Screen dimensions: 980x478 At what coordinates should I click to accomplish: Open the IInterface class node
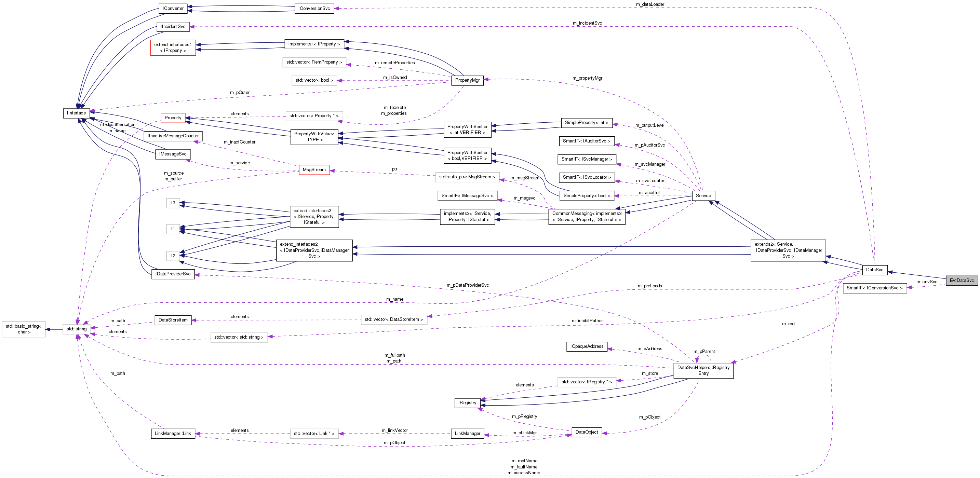tap(76, 113)
